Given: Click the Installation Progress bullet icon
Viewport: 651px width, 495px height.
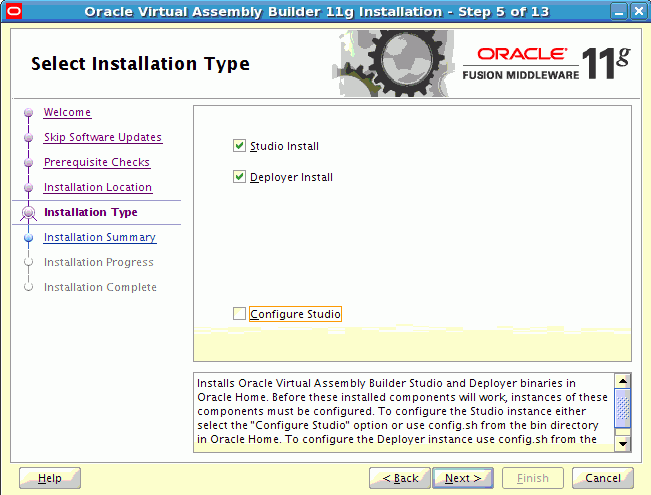Looking at the screenshot, I should [29, 262].
